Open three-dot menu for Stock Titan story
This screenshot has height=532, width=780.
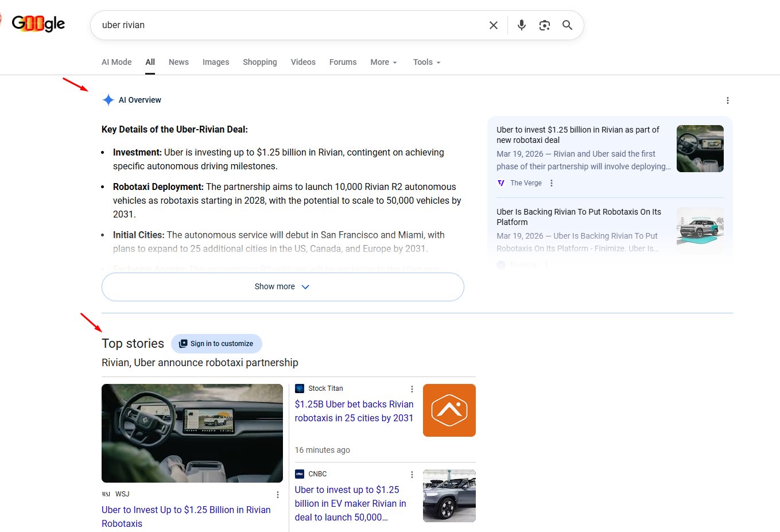coord(412,389)
